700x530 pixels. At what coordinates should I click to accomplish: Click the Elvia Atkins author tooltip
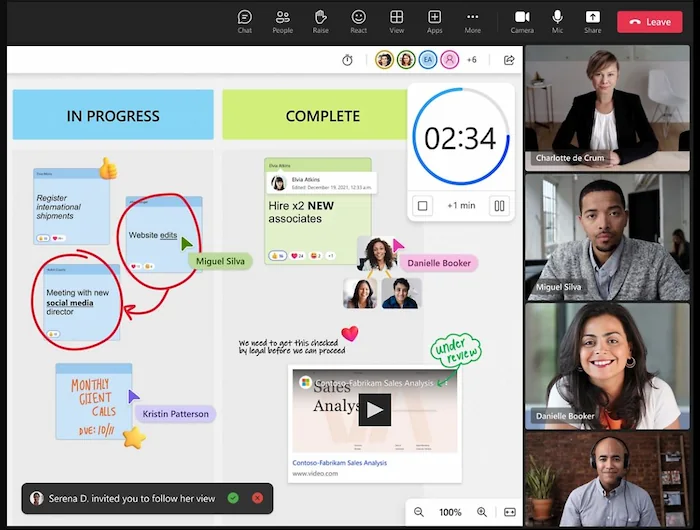click(321, 183)
